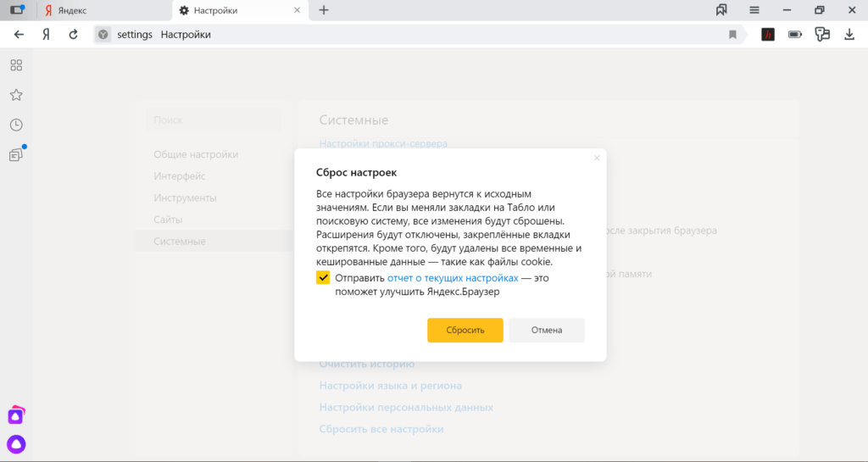The image size is (868, 462).
Task: Close the Настройки tab
Action: pyautogui.click(x=298, y=10)
